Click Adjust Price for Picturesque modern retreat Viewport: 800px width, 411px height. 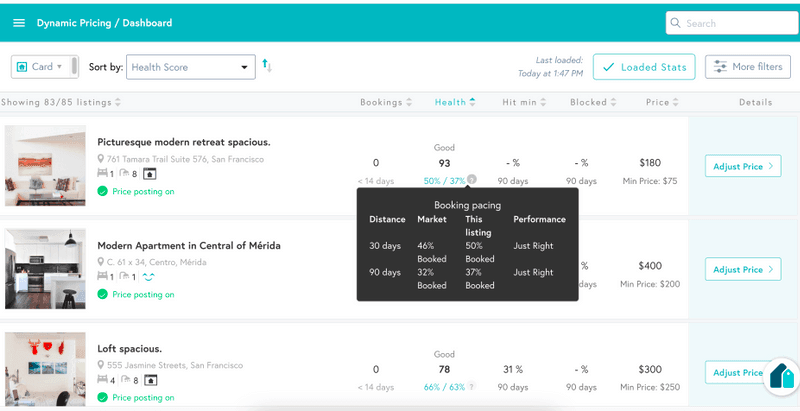coord(742,166)
